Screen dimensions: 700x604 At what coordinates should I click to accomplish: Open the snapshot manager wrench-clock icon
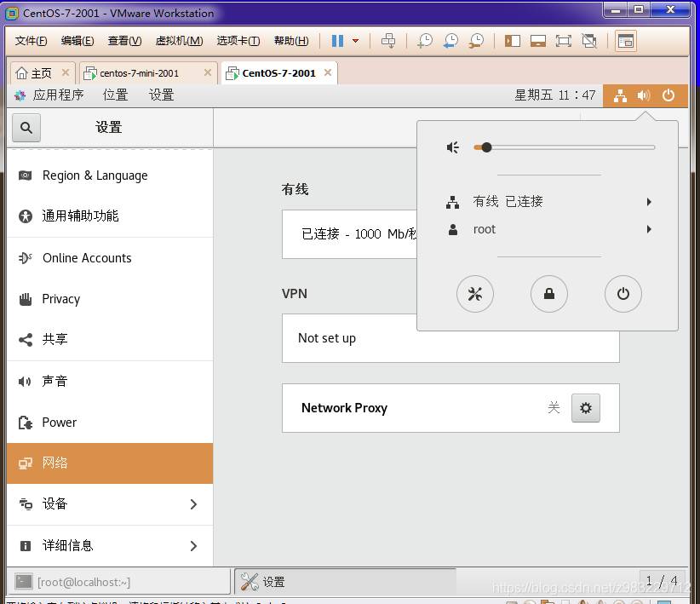point(476,41)
